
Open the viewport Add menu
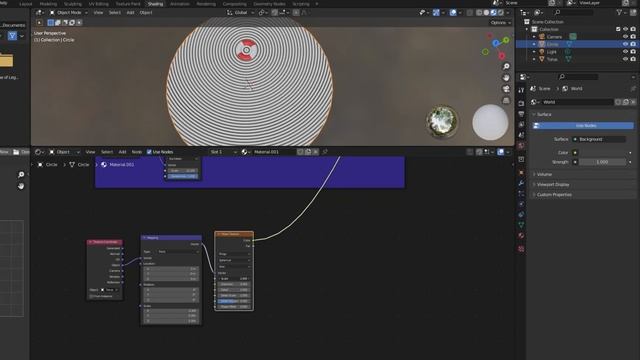click(x=130, y=13)
